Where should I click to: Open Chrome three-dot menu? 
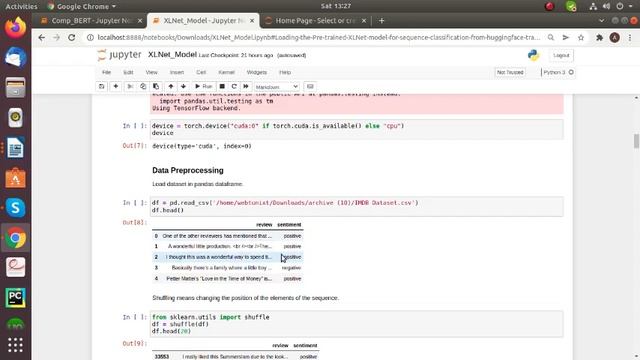click(630, 38)
